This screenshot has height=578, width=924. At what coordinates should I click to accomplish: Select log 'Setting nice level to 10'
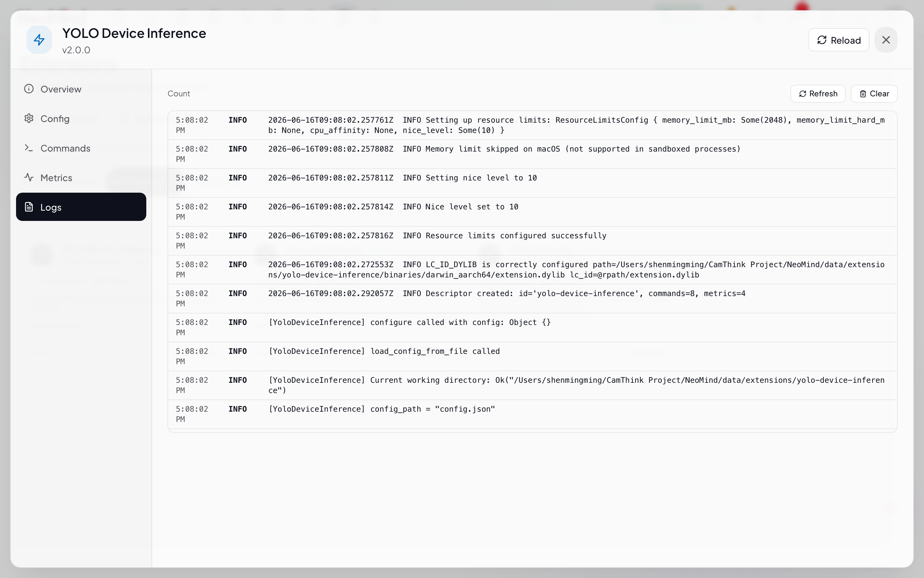[x=532, y=183]
